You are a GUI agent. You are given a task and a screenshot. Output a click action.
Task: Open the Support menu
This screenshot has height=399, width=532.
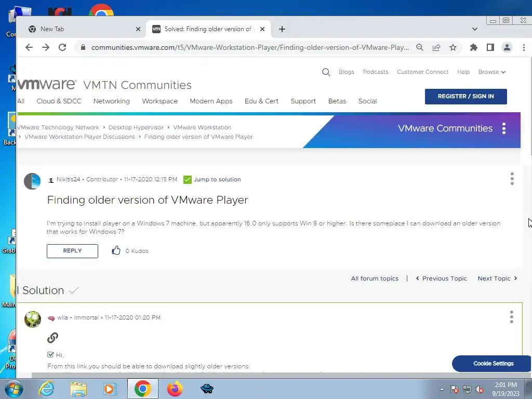[303, 101]
